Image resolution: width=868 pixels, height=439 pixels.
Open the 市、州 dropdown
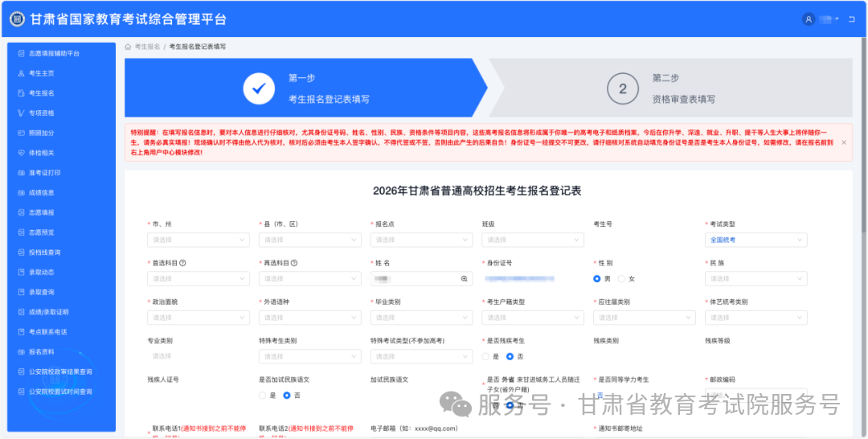coord(198,240)
